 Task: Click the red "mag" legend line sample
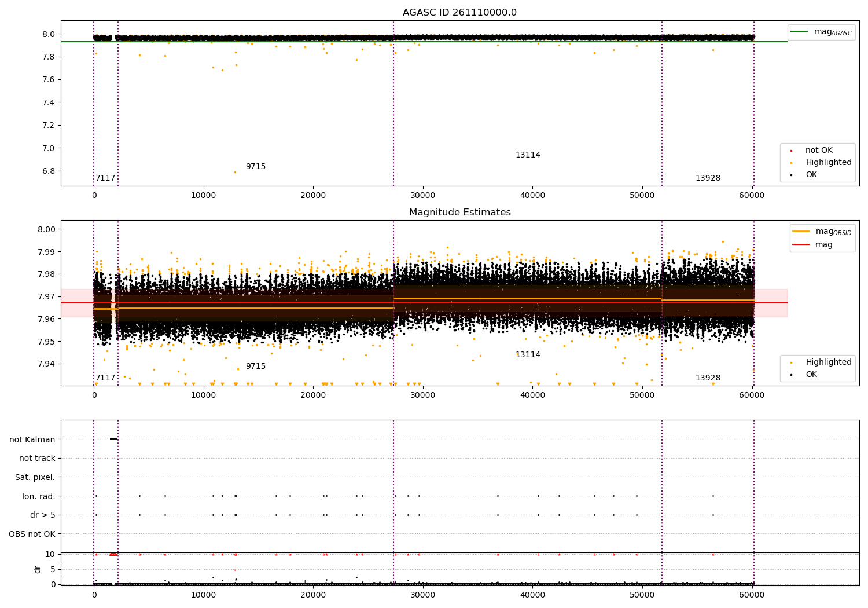[x=801, y=244]
